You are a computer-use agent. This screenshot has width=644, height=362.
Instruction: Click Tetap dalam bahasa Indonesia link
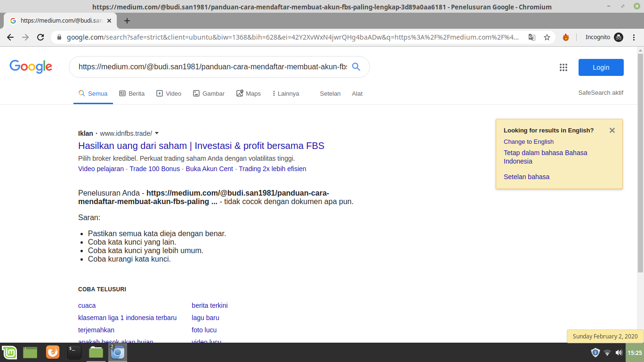point(546,157)
